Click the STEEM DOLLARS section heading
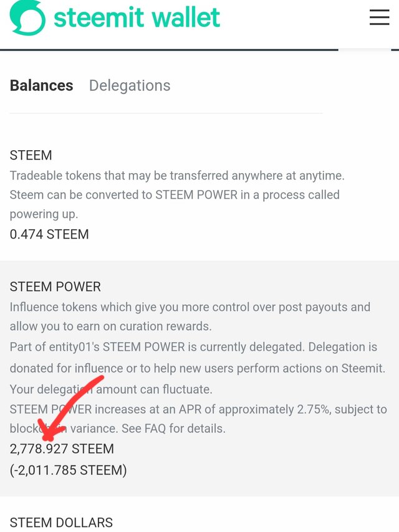This screenshot has height=532, width=399. click(x=61, y=523)
